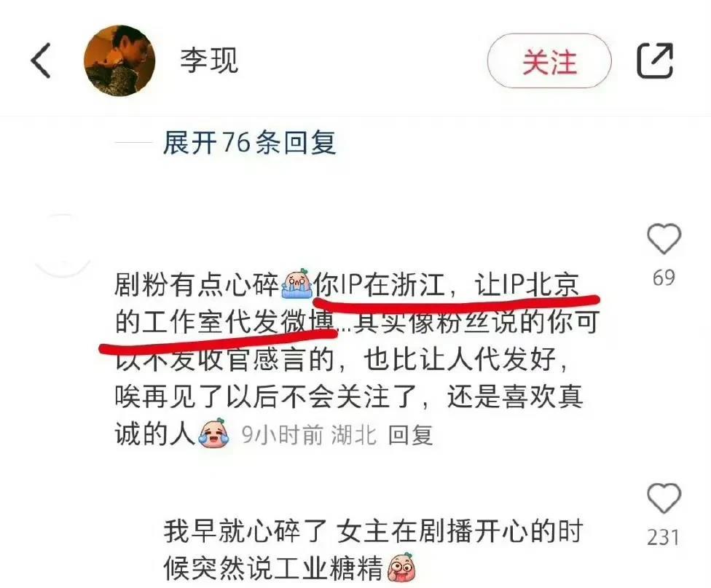Tap the face-covering emoji after 剧粉有点心碎
The height and width of the screenshot is (588, 711).
(x=296, y=284)
